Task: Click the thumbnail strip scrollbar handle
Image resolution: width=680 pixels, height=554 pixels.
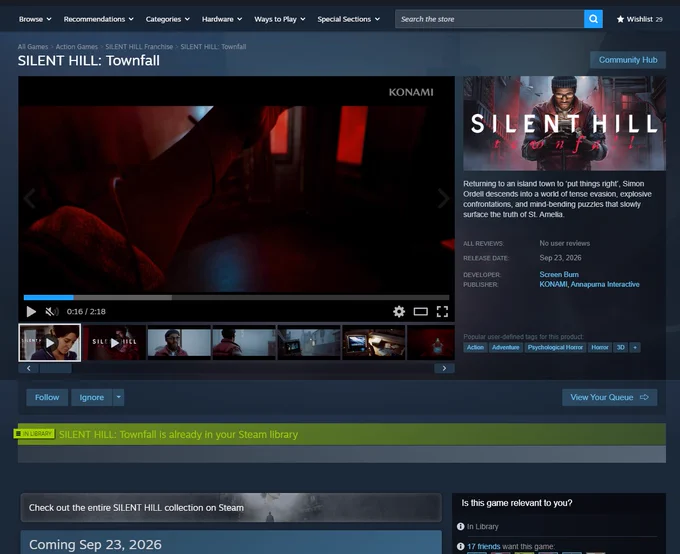Action: [x=56, y=368]
